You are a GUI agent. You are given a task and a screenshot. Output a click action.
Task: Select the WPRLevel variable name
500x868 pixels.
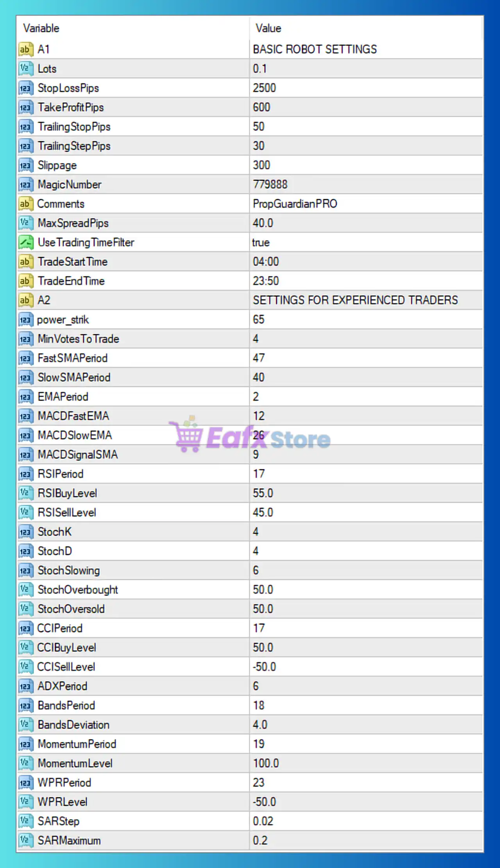coord(62,802)
